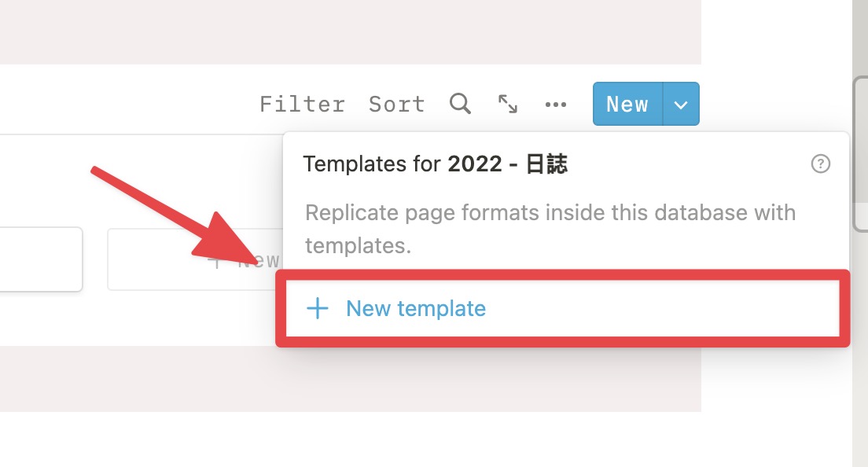
Task: Click blank white area below gallery cards
Action: tap(138, 321)
